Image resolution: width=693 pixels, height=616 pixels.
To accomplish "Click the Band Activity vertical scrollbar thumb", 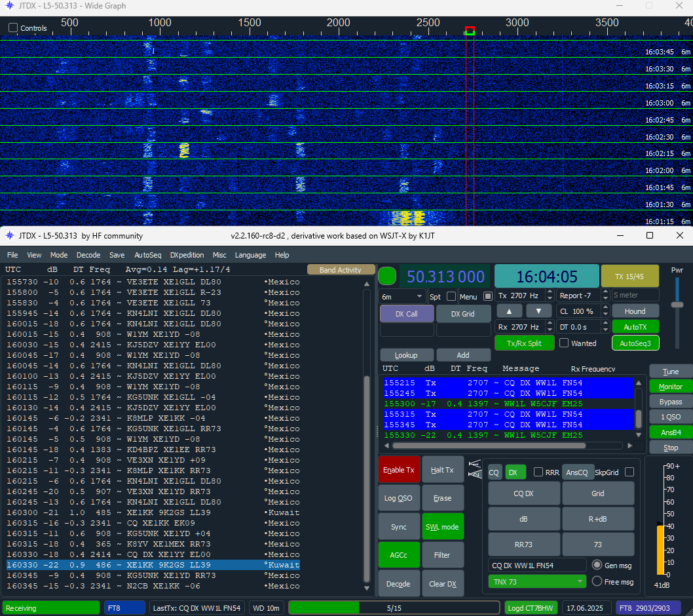I will (367, 479).
